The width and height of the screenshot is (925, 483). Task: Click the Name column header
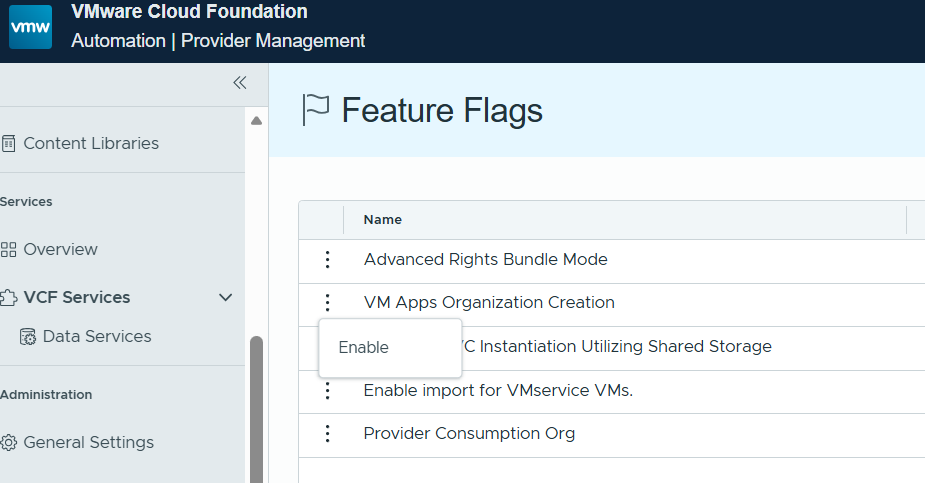382,220
